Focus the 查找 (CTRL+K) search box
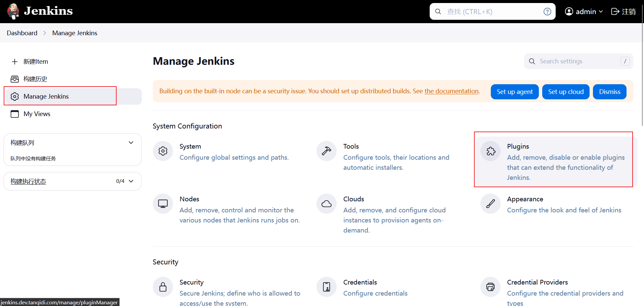Screen dimensions: 644x306 [x=492, y=12]
